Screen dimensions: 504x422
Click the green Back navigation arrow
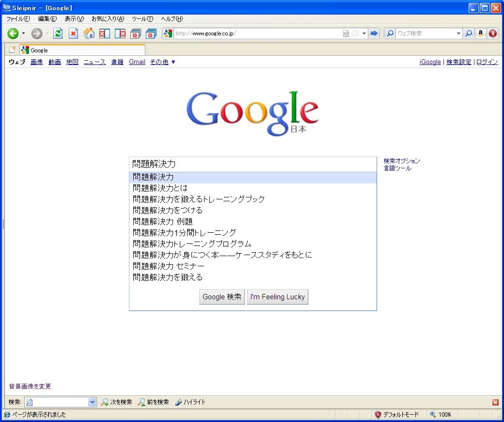click(13, 33)
